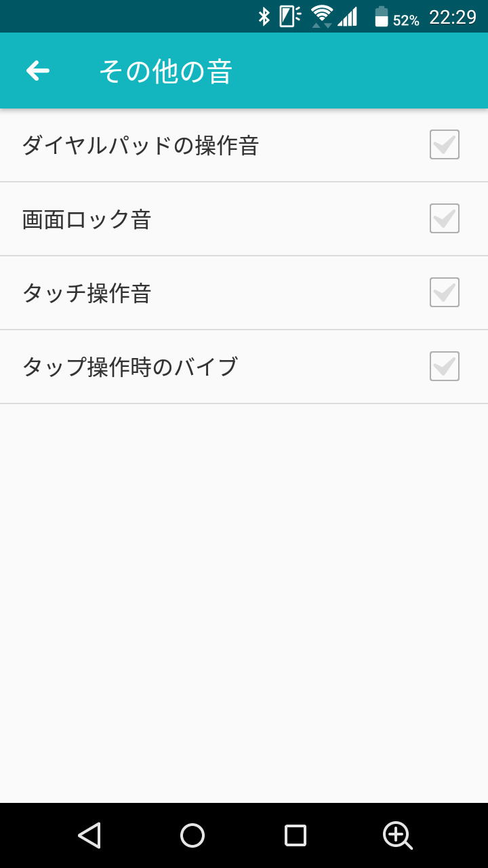Image resolution: width=488 pixels, height=868 pixels.
Task: Tap the 22:29 clock in status bar
Action: point(453,17)
